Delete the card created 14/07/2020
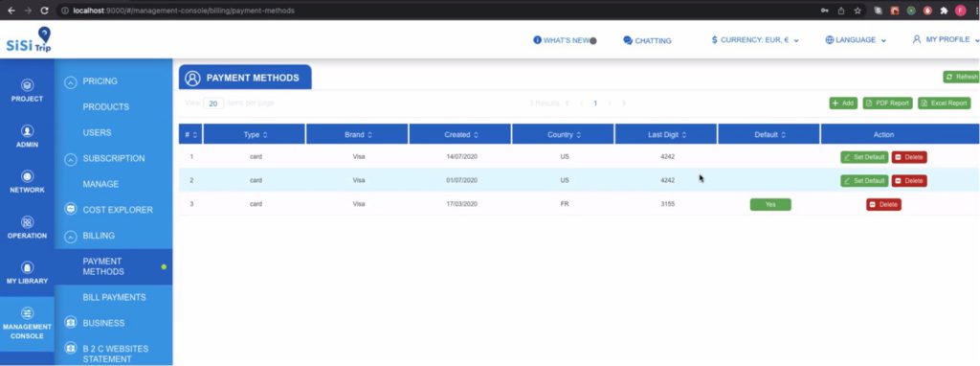The height and width of the screenshot is (366, 980). click(909, 157)
